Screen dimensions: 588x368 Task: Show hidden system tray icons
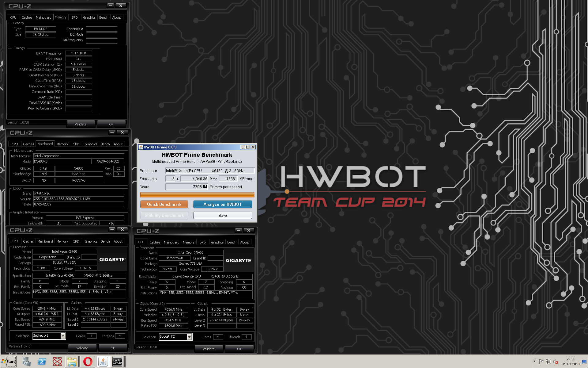[534, 361]
